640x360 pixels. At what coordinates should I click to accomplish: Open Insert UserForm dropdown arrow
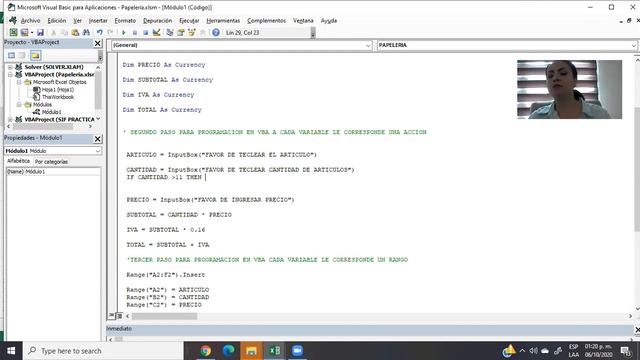pyautogui.click(x=31, y=32)
